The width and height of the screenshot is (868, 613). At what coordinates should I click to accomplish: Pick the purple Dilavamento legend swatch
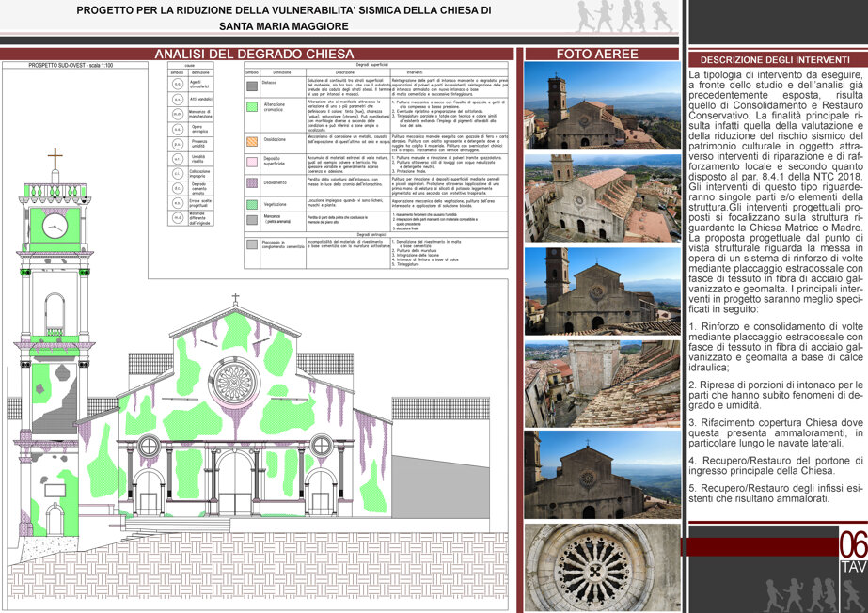tap(252, 182)
